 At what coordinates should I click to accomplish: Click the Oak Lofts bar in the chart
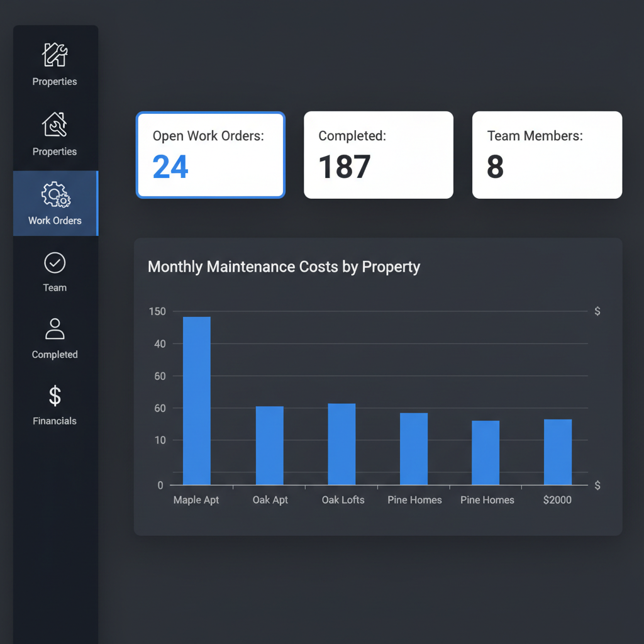(x=341, y=445)
